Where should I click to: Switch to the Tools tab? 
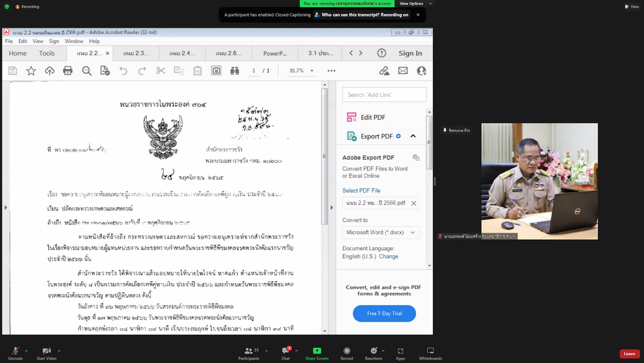[x=47, y=53]
